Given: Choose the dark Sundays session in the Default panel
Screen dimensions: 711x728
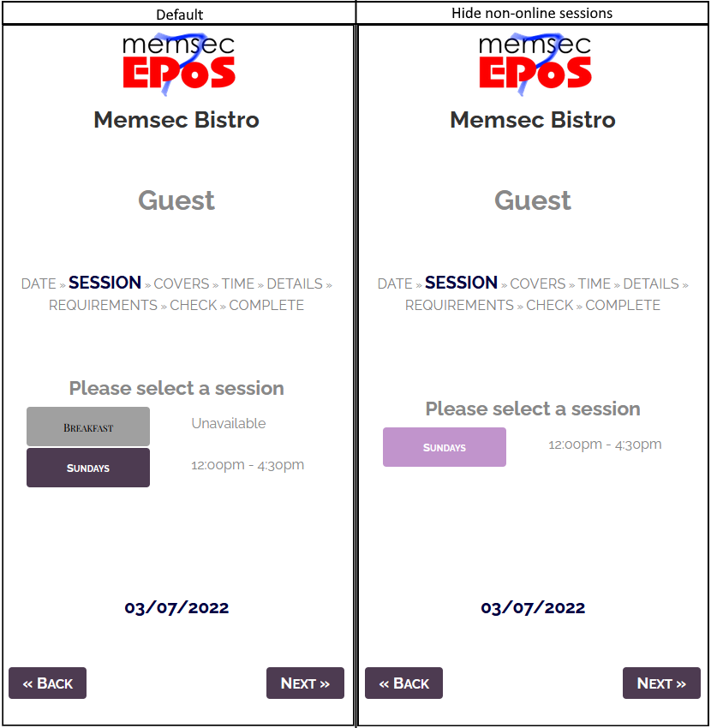Looking at the screenshot, I should pos(88,468).
